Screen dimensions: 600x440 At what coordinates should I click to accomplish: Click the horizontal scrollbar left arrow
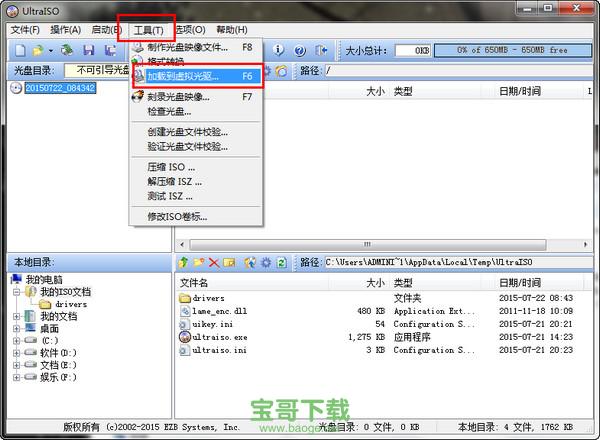point(182,244)
